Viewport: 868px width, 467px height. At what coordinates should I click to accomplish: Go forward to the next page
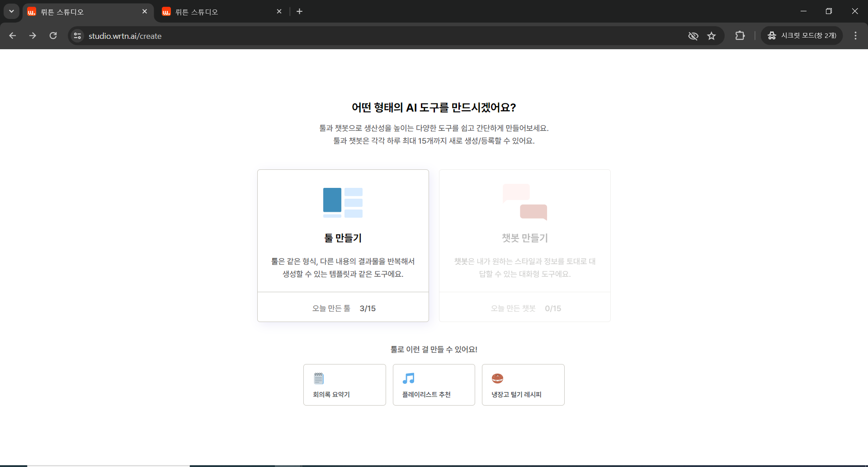coord(33,36)
